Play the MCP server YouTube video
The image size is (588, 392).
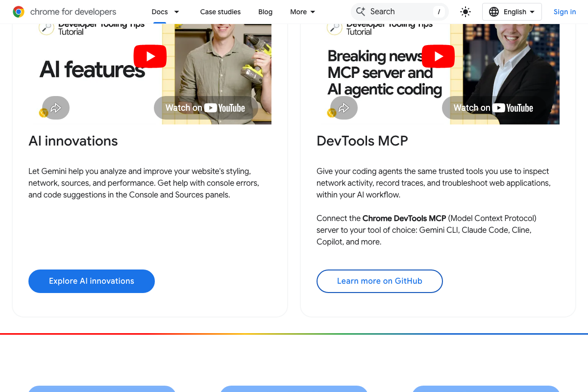pyautogui.click(x=438, y=56)
